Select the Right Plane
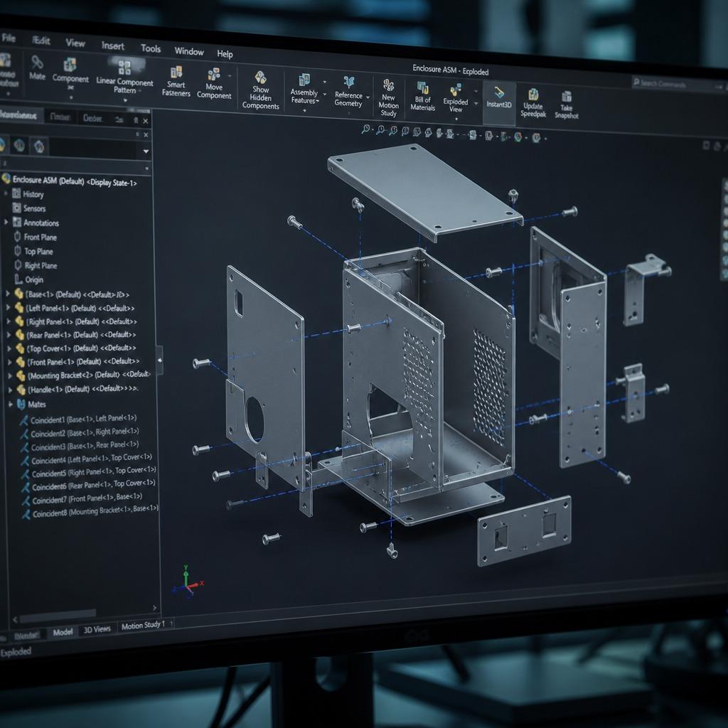Screen dimensions: 728x728 pyautogui.click(x=36, y=265)
